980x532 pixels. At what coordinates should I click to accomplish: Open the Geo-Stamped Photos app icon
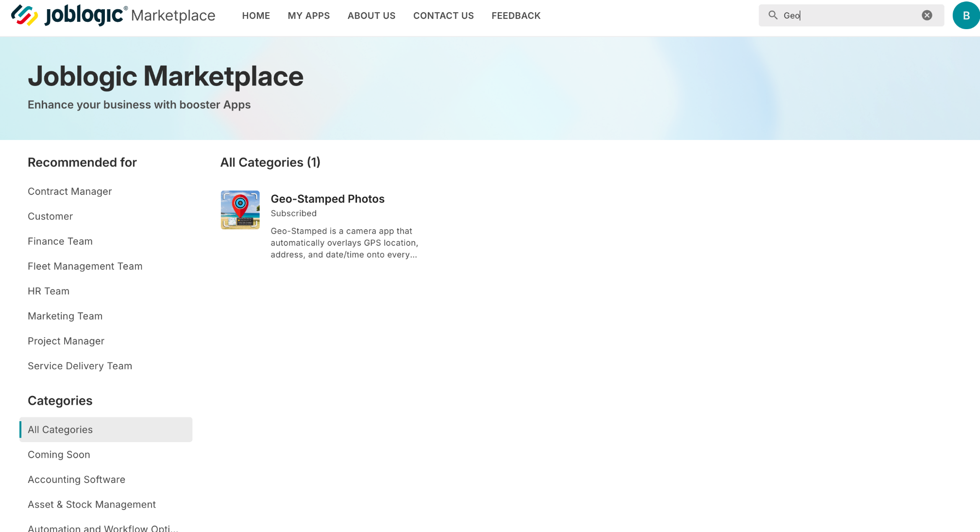click(240, 210)
